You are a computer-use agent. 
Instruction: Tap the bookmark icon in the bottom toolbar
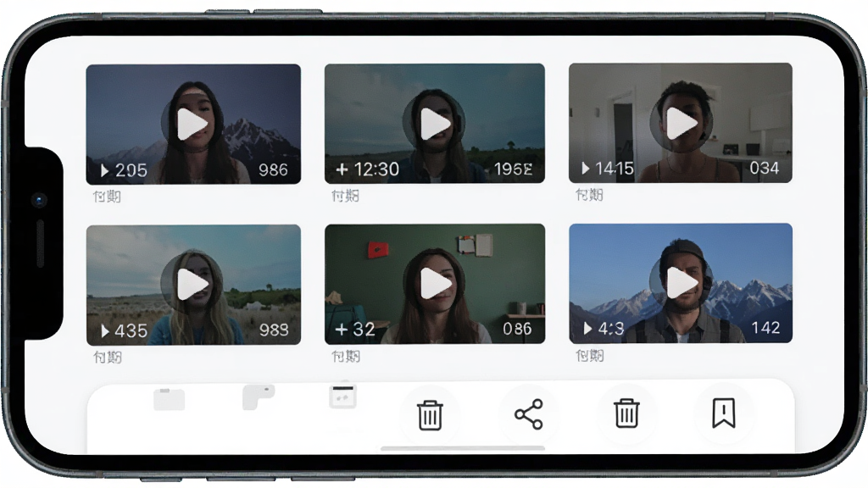point(724,413)
